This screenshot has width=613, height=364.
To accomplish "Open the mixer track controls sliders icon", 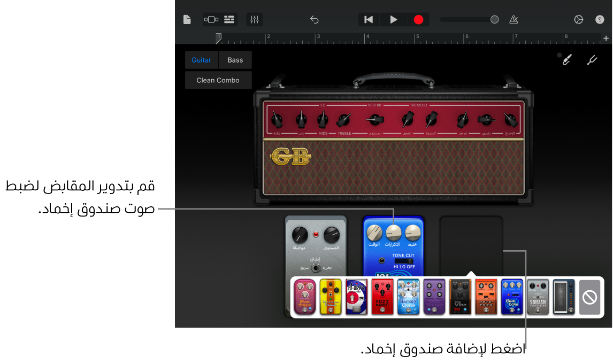I will coord(255,20).
